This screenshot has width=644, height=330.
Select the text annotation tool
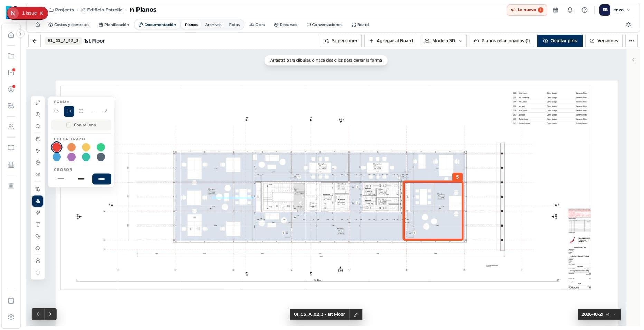38,224
